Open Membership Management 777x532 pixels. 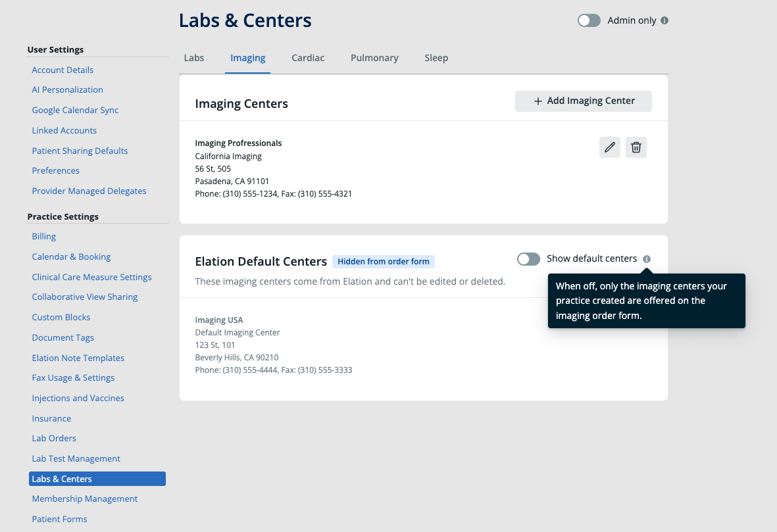85,499
